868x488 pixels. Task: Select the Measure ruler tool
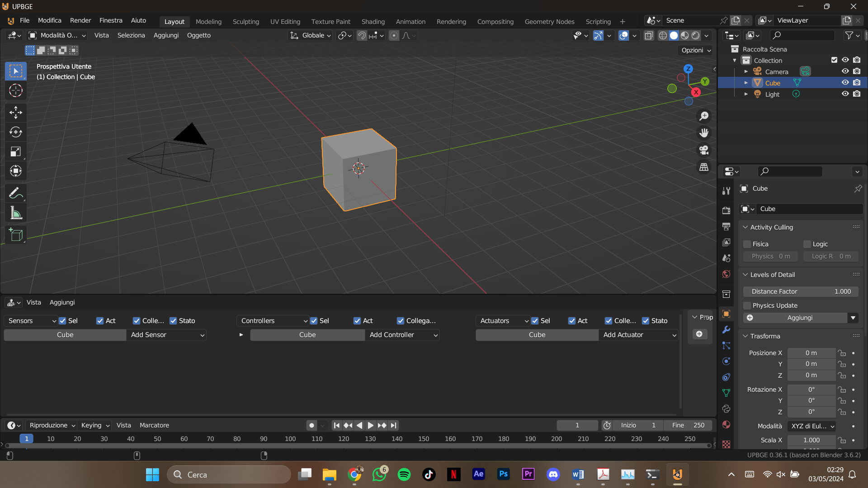(16, 213)
